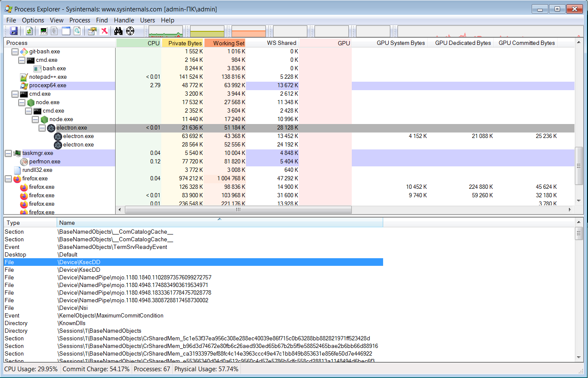
Task: Select the \Device\Nsi handle row
Action: click(193, 308)
